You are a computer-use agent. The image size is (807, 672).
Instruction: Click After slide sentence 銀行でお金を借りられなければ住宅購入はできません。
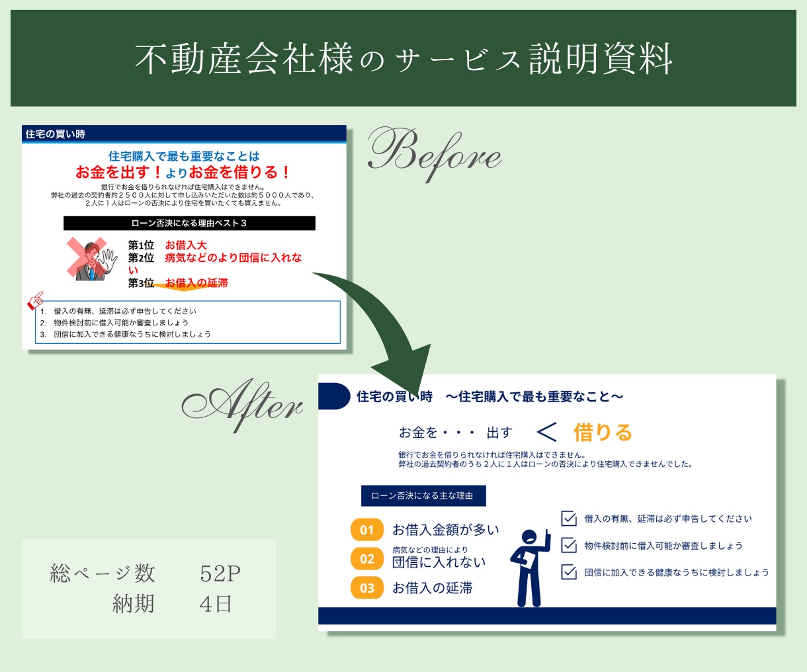492,455
